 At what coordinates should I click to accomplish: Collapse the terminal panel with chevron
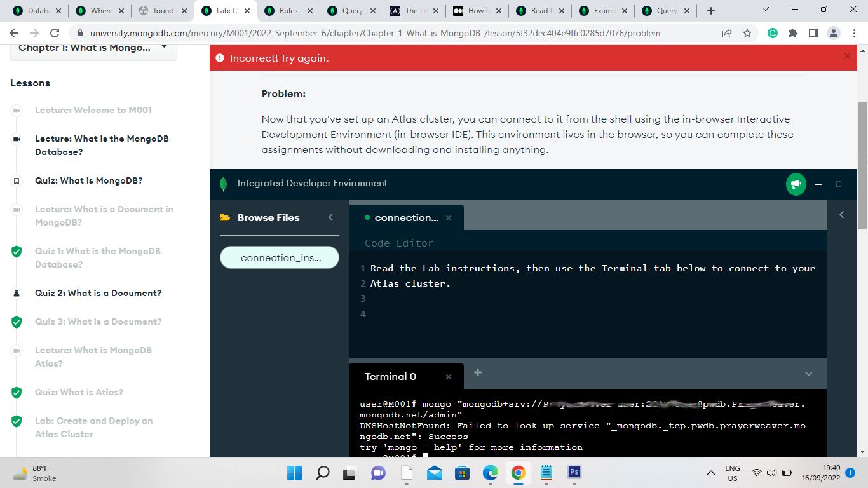[x=808, y=374]
